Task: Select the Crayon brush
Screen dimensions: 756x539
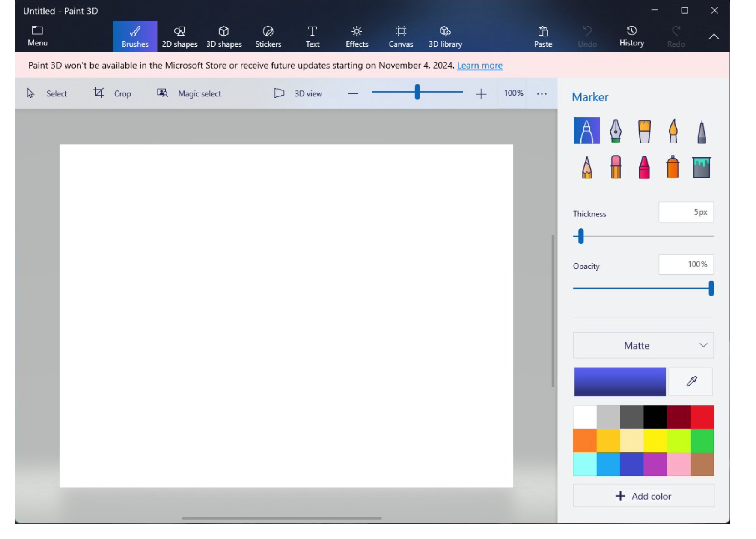Action: [644, 167]
